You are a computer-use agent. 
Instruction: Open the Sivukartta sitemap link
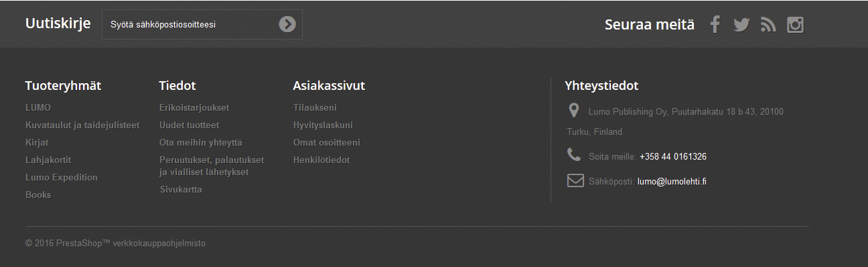tap(181, 189)
